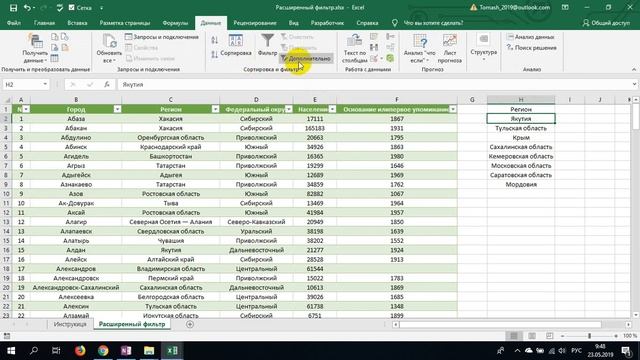Open the Основание column filter dropdown

pos(453,109)
